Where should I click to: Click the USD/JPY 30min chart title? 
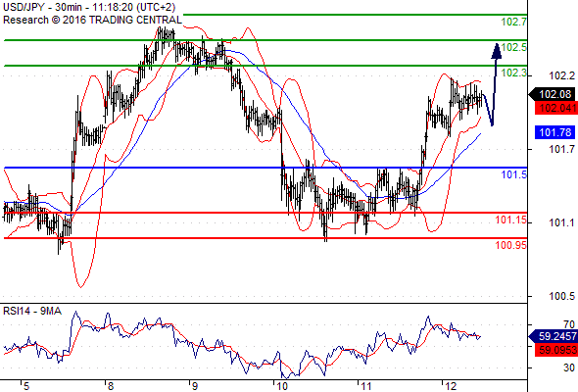tap(89, 7)
